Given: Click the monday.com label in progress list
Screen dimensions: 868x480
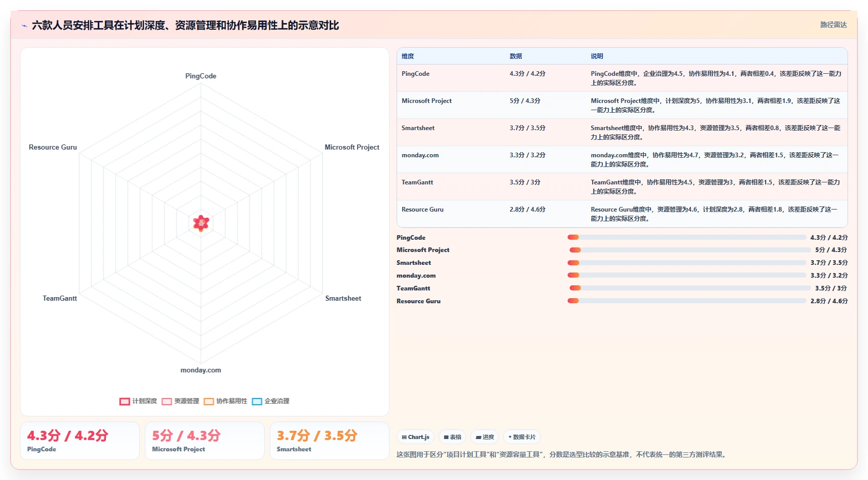Looking at the screenshot, I should coord(416,276).
